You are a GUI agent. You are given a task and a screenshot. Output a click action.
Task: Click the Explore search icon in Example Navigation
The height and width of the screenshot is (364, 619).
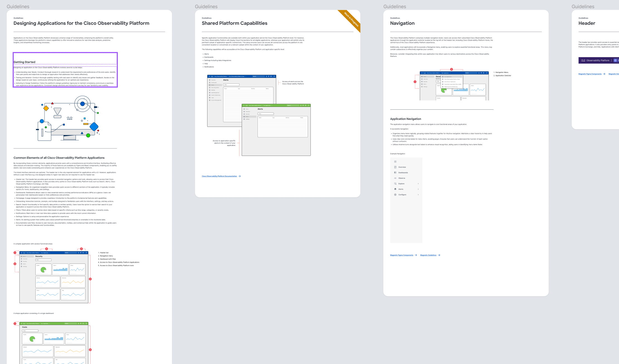[x=395, y=184]
